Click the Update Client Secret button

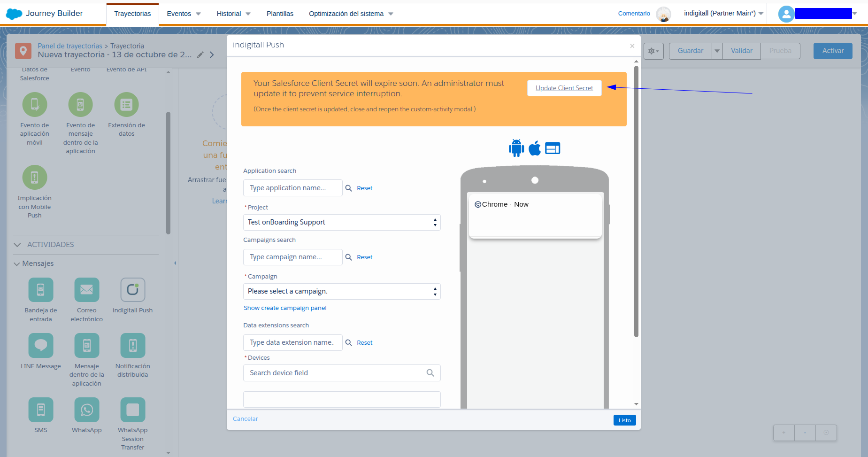[564, 88]
